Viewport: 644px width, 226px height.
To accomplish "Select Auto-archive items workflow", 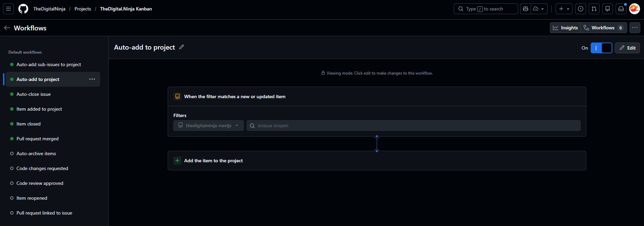I will click(53, 153).
